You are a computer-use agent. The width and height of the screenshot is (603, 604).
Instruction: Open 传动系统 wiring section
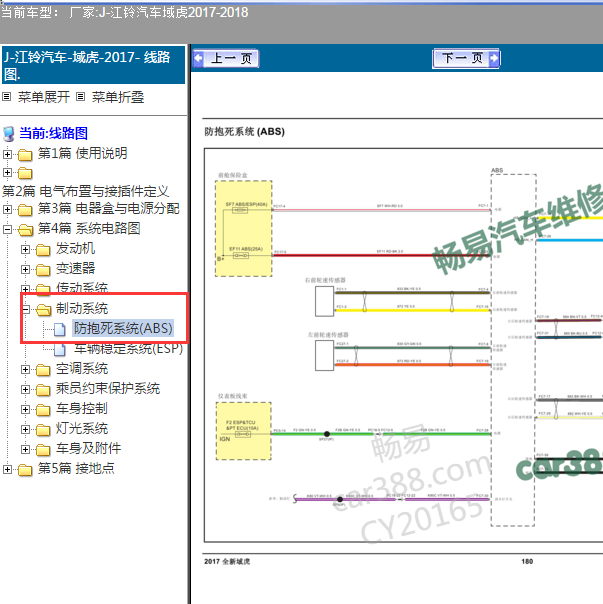[82, 288]
